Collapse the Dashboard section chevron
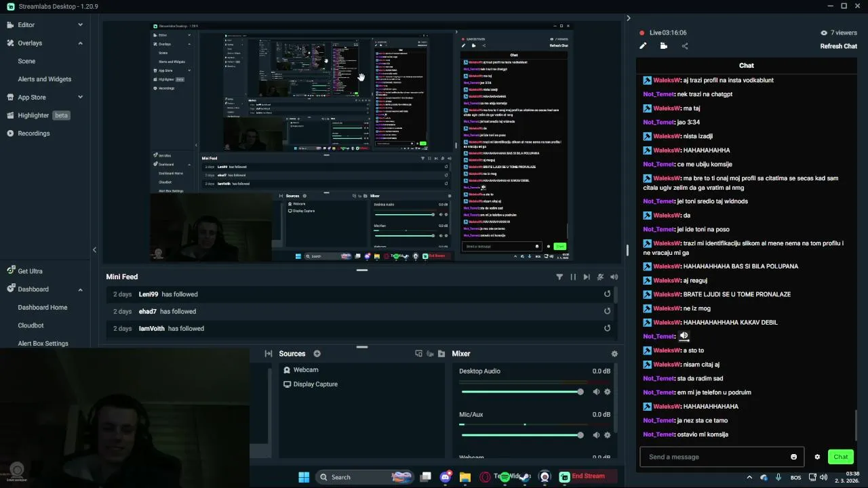868x488 pixels. [80, 289]
